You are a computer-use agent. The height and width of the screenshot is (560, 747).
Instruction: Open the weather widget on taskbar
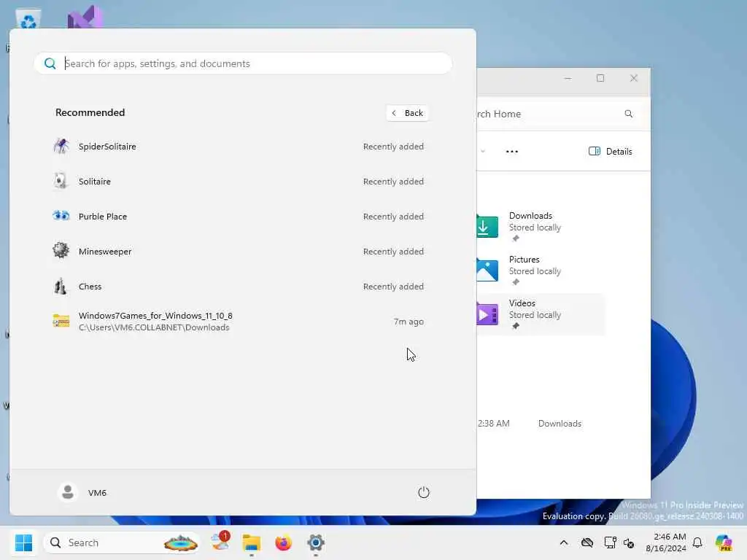click(x=220, y=542)
